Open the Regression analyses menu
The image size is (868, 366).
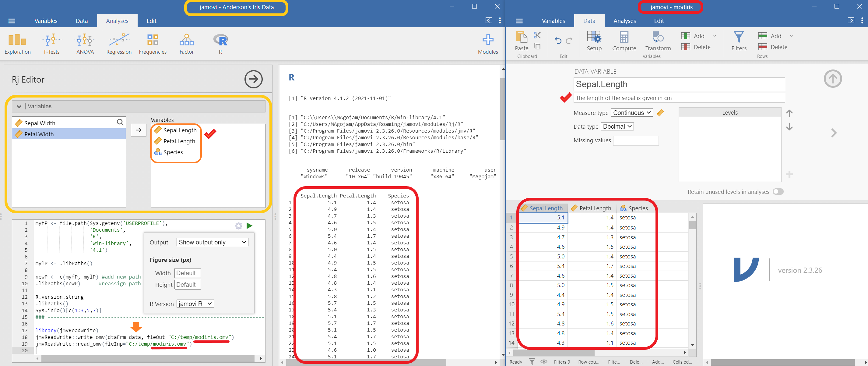pyautogui.click(x=119, y=44)
